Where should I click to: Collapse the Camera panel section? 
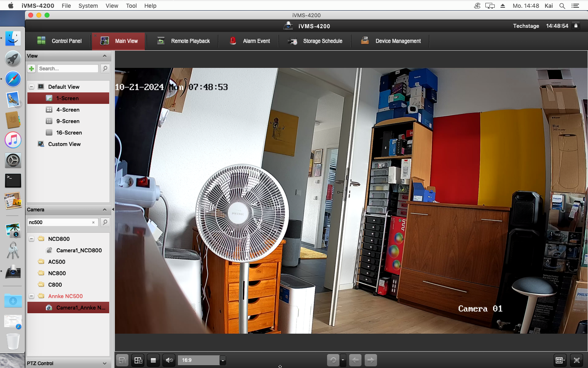(x=104, y=210)
